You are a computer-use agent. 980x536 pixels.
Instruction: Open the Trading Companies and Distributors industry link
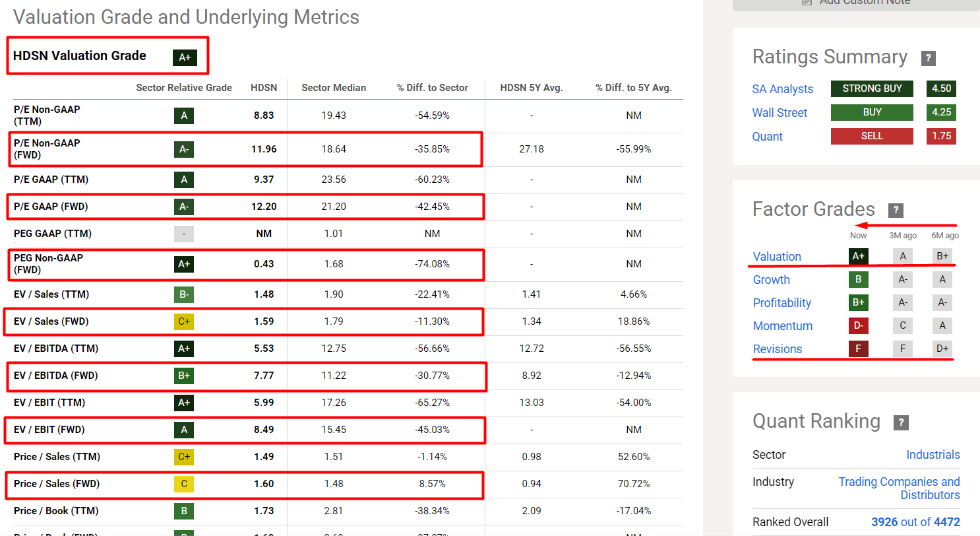[x=900, y=488]
